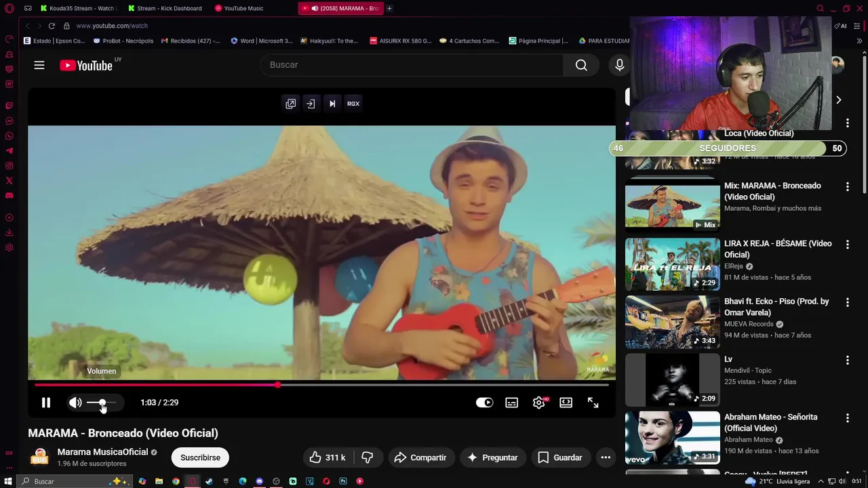The height and width of the screenshot is (488, 868).
Task: Open the Windows Start menu
Action: [x=8, y=481]
